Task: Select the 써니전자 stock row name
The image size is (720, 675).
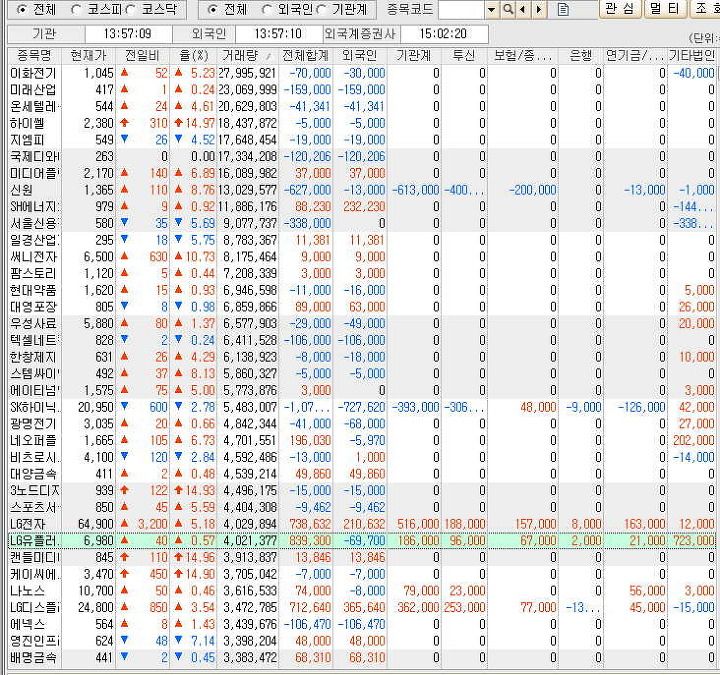Action: [x=33, y=257]
